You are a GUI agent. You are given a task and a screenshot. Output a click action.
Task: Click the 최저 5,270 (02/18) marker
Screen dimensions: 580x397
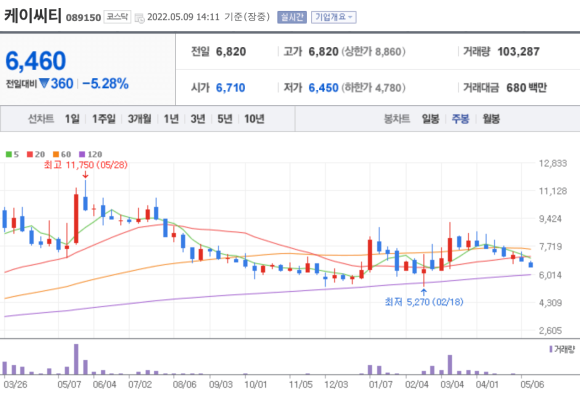(x=424, y=302)
